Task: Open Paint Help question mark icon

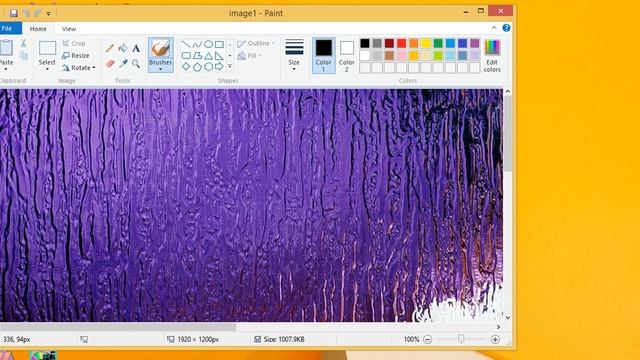Action: (506, 28)
